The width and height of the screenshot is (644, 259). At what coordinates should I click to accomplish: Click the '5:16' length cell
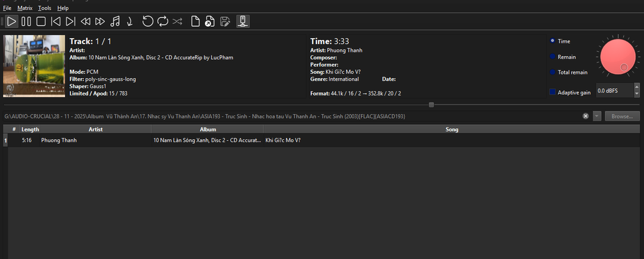tap(27, 140)
